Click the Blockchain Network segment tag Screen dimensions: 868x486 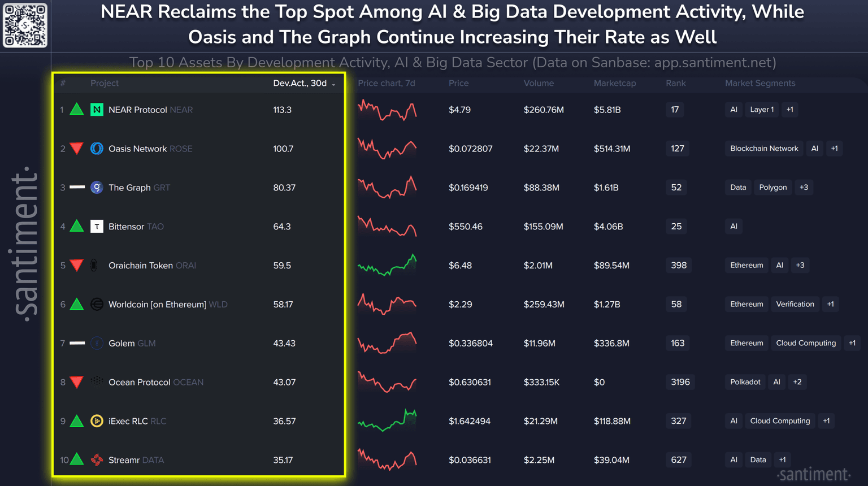[x=763, y=149]
